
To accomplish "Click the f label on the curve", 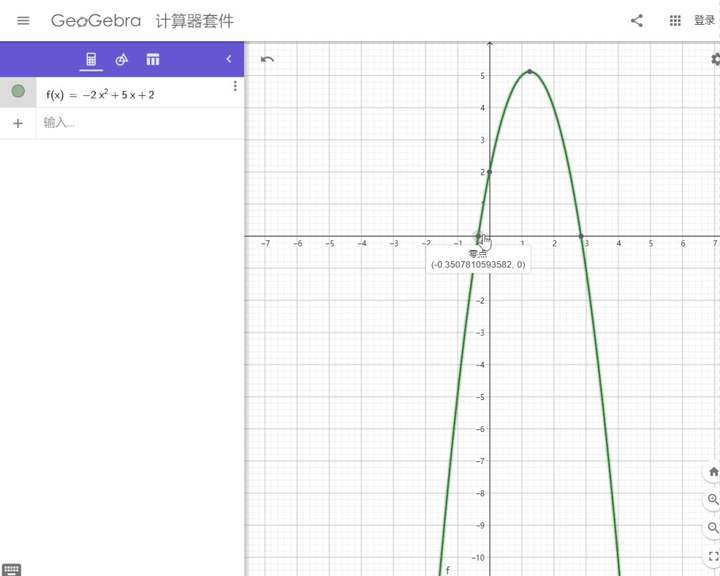I will [x=448, y=570].
